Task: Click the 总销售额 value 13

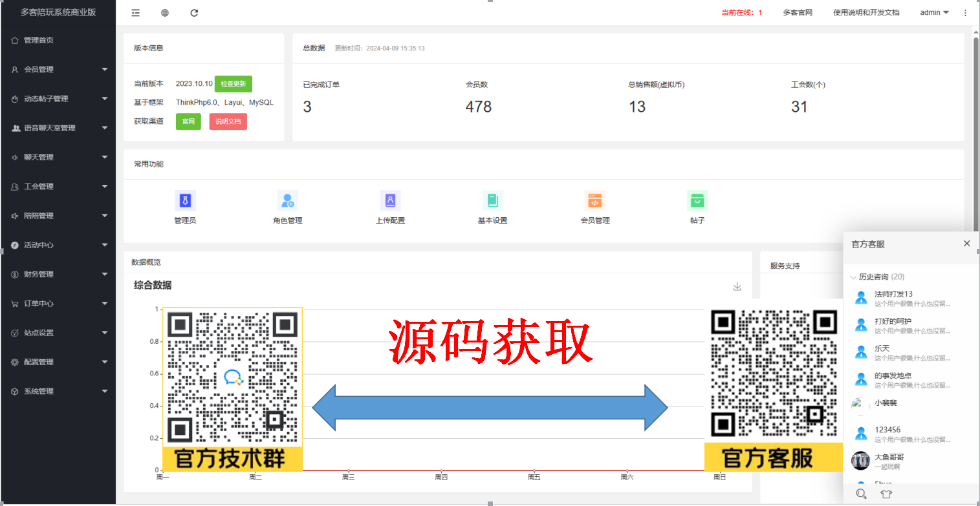Action: pos(637,107)
